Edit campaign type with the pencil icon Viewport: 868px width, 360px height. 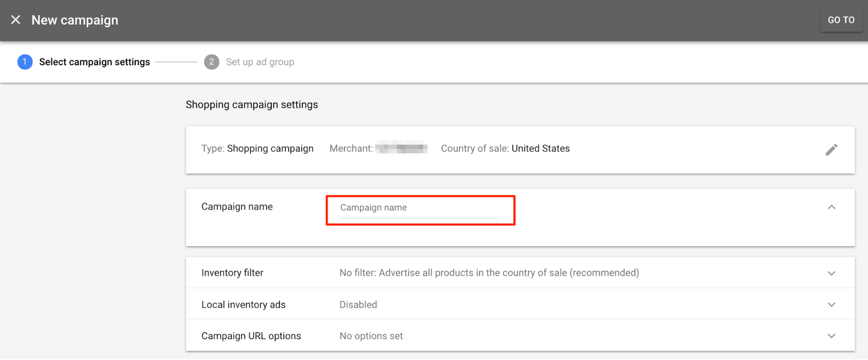coord(831,150)
